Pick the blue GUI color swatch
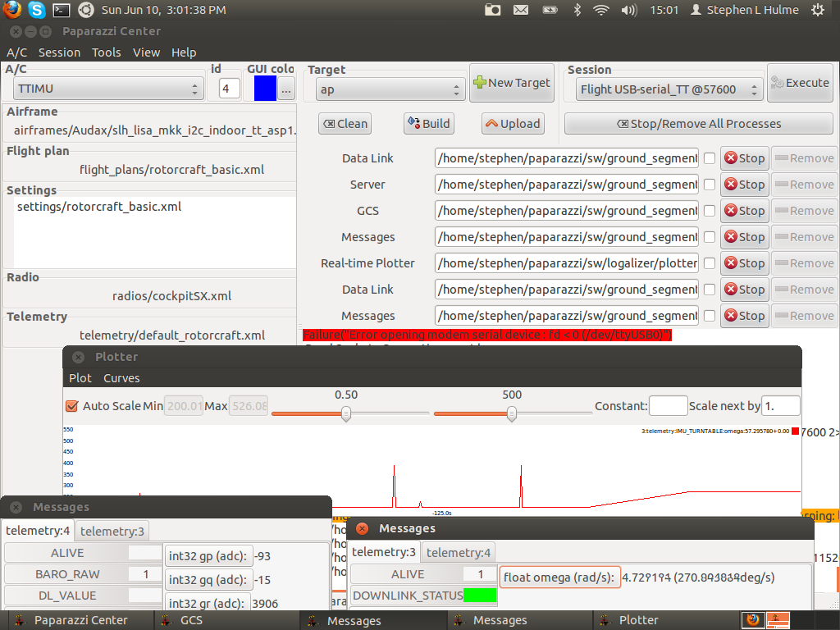Image resolution: width=840 pixels, height=630 pixels. 265,89
